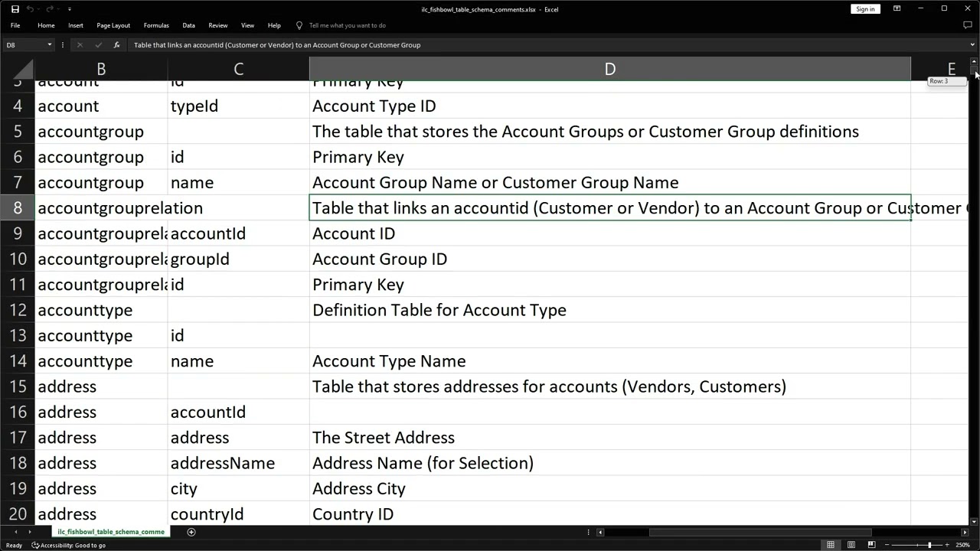Screen dimensions: 980x551
Task: Select cell 'countryId' in column C
Action: tap(238, 514)
